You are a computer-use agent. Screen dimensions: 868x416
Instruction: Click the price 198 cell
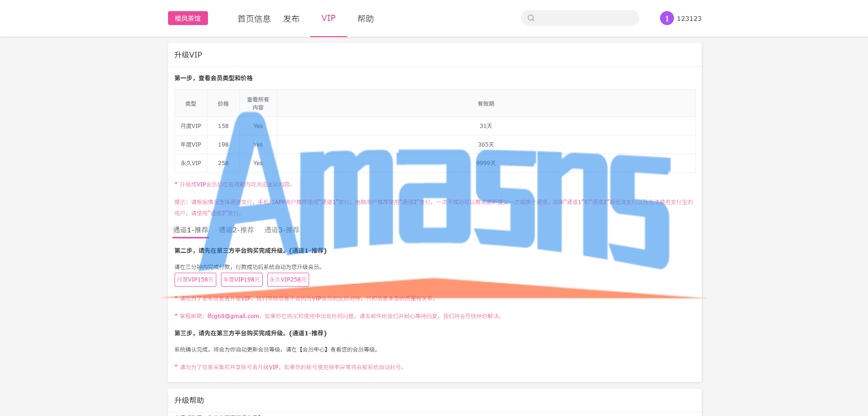point(223,145)
